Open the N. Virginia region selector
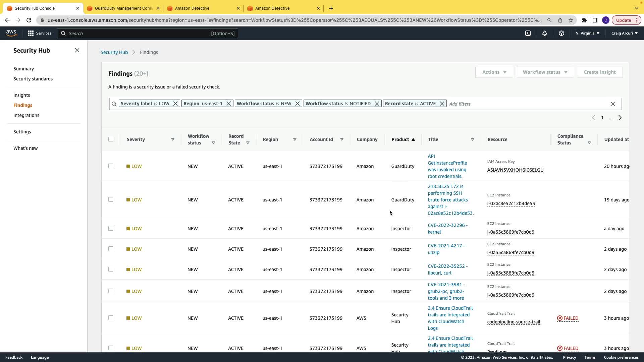 coord(587,33)
